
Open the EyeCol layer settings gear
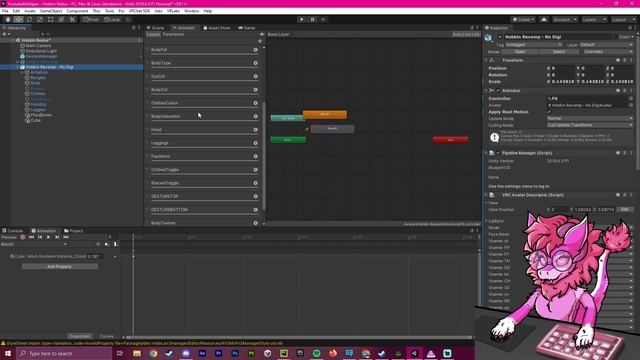coord(256,76)
